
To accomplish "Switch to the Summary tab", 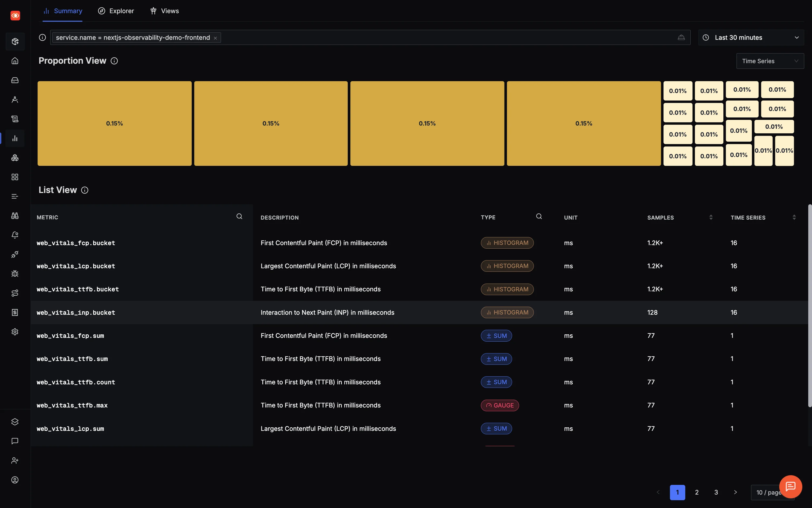I will [62, 11].
